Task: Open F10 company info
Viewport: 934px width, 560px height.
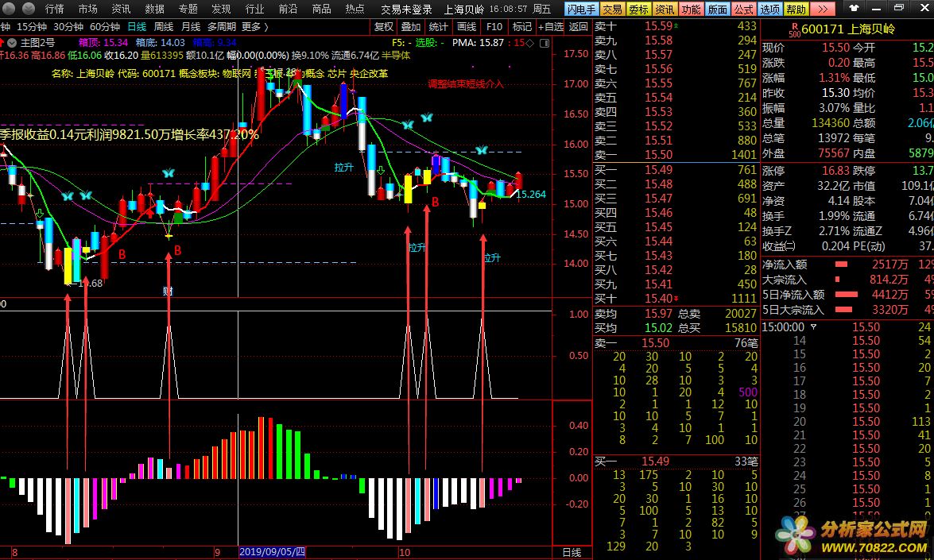Action: 494,27
